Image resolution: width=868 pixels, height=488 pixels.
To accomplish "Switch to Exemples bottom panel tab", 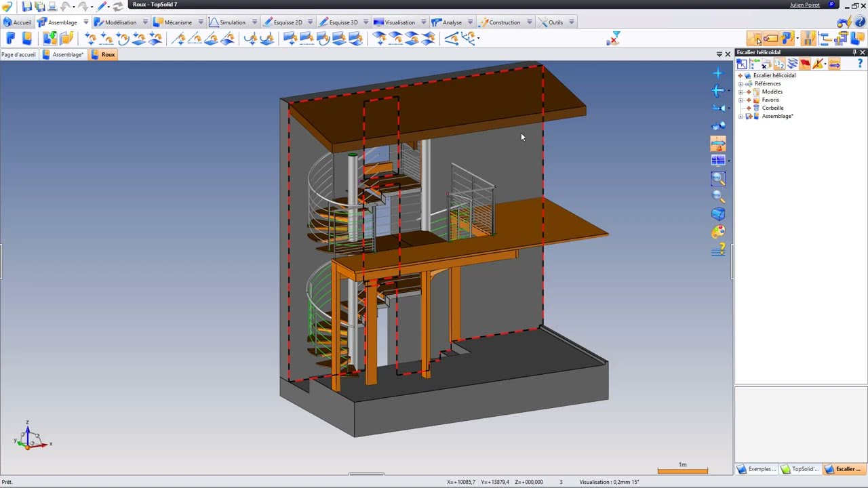I will click(x=757, y=469).
